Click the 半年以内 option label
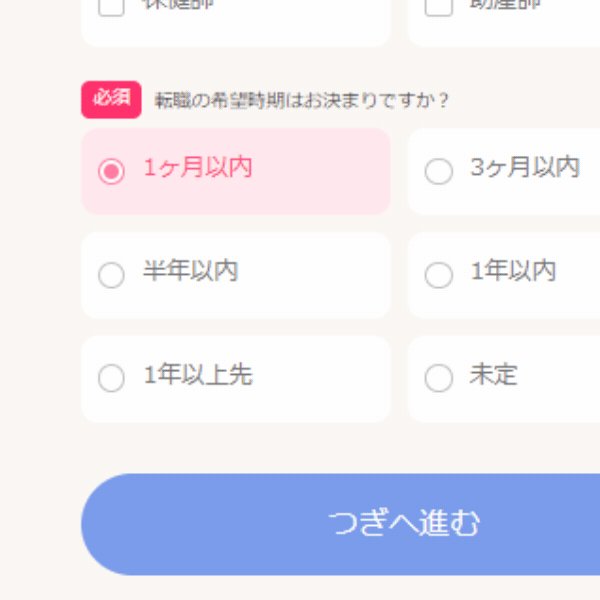The height and width of the screenshot is (600, 600). 190,272
